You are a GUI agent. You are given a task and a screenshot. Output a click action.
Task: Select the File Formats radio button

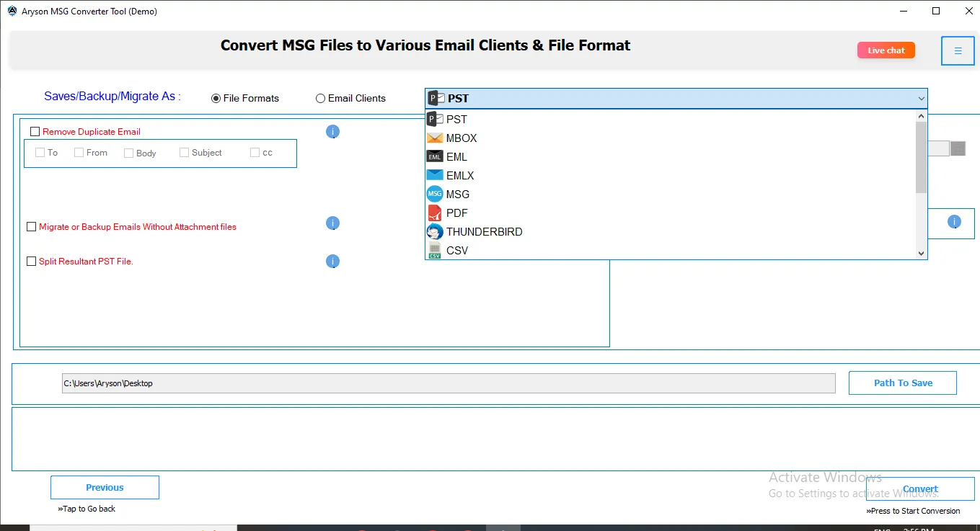click(x=216, y=99)
